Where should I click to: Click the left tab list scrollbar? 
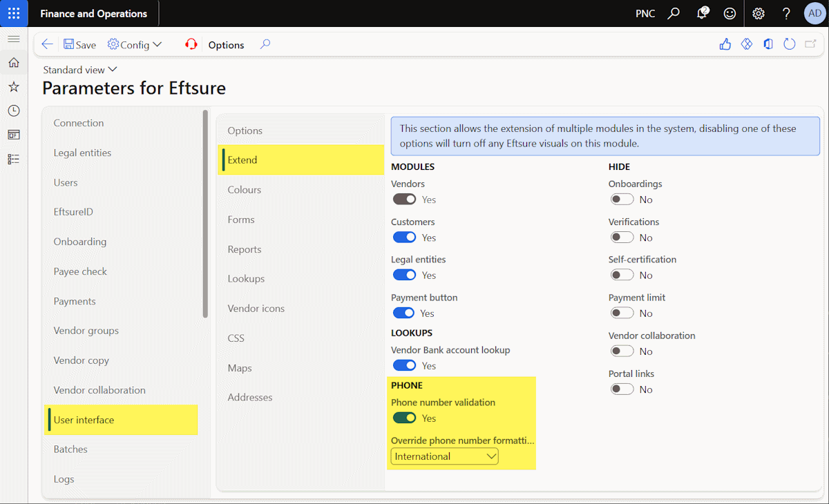(205, 213)
